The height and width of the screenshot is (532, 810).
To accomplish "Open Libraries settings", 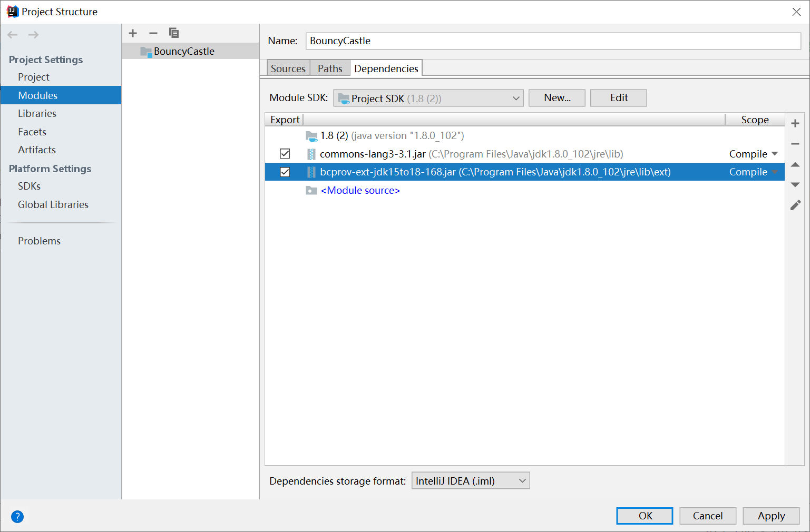I will click(37, 113).
